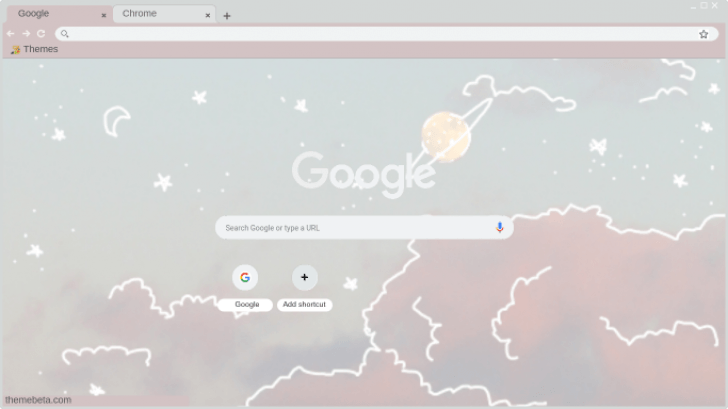The image size is (728, 409).
Task: Click the forward navigation arrow
Action: (x=26, y=33)
